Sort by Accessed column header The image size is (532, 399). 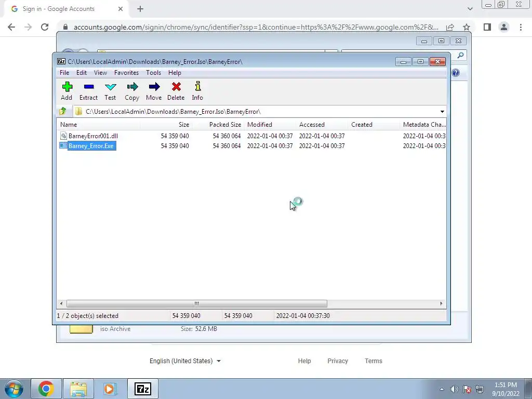click(322, 125)
